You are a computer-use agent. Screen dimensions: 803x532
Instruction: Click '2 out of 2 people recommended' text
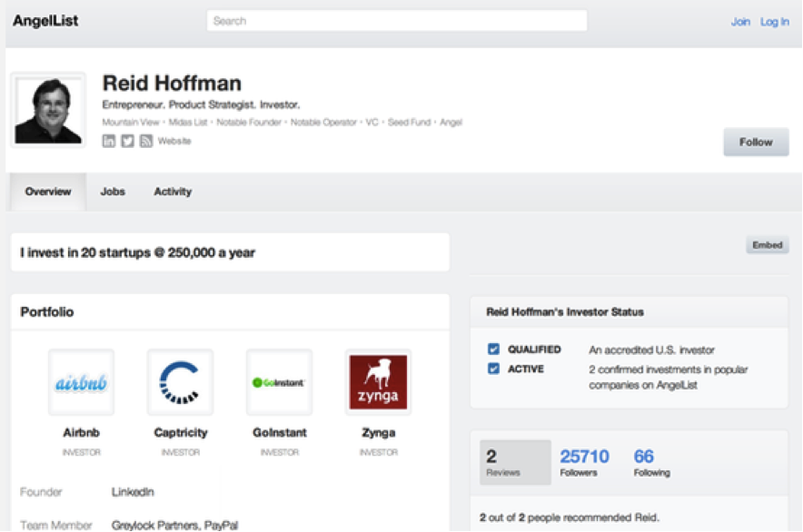coord(570,517)
